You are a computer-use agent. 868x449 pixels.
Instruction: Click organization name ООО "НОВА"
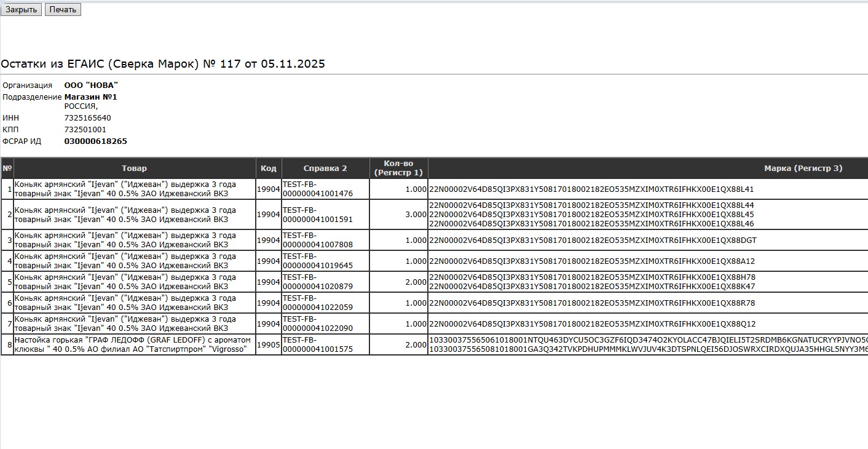[x=91, y=85]
